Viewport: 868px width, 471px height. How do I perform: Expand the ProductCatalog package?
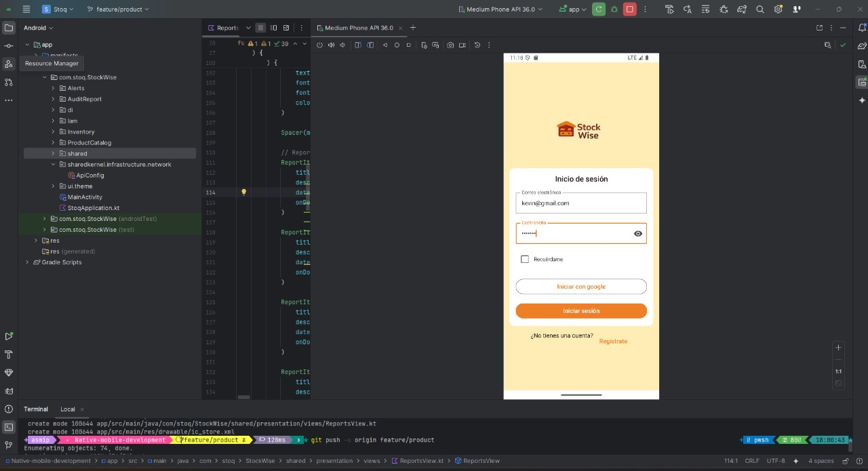point(54,142)
